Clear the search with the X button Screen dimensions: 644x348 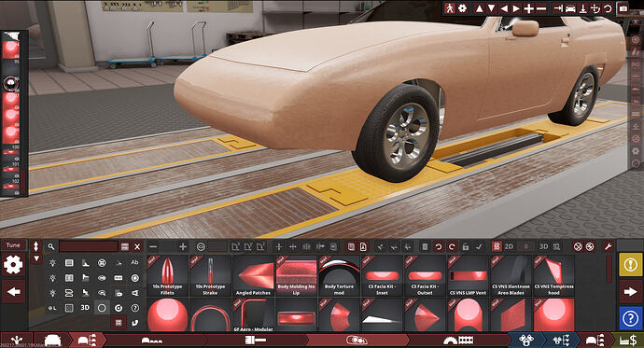(x=137, y=246)
